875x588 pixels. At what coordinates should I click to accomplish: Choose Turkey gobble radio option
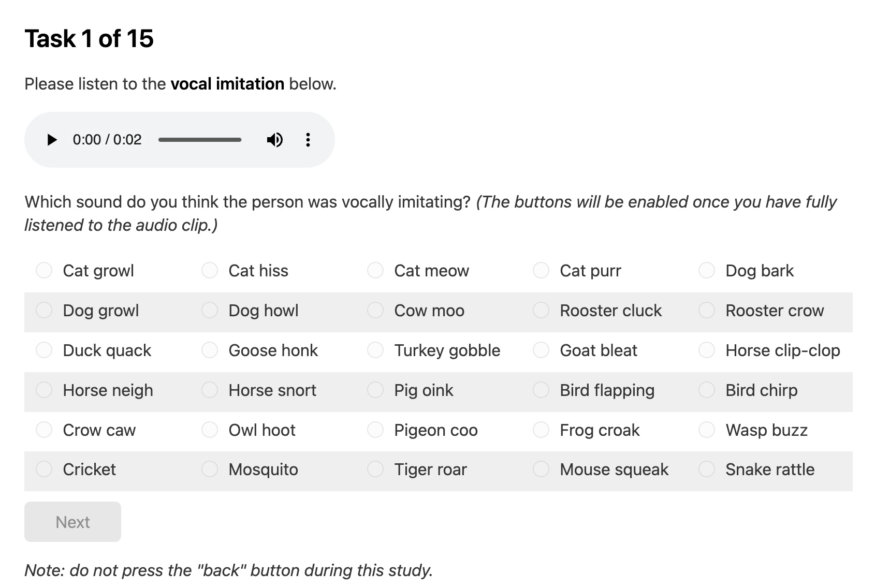[x=375, y=350]
